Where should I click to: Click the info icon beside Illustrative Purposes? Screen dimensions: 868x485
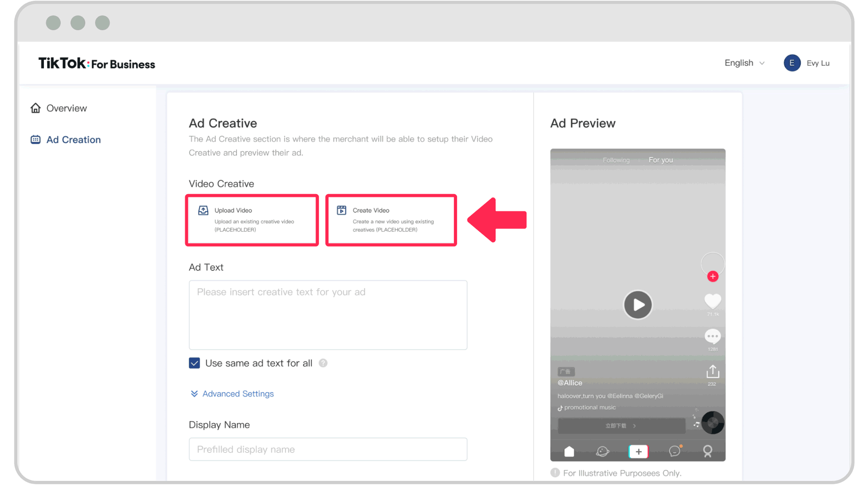[555, 473]
